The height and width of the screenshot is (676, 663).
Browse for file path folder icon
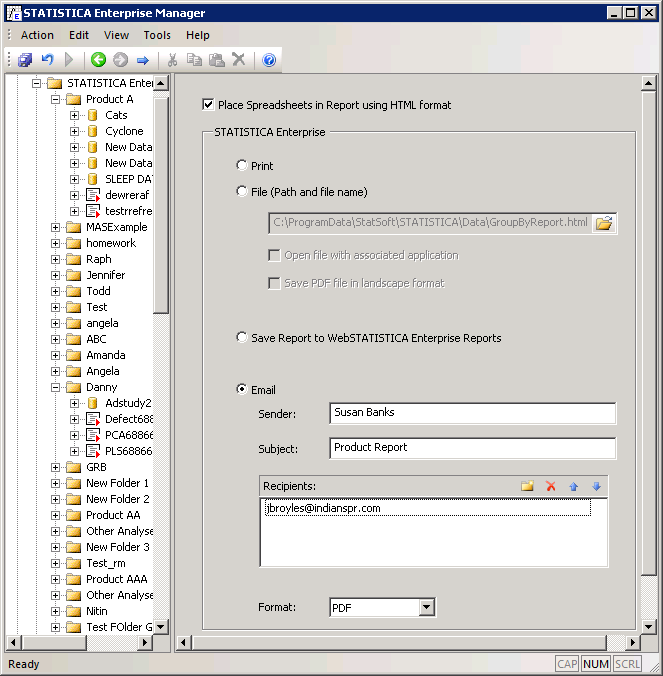pos(604,223)
